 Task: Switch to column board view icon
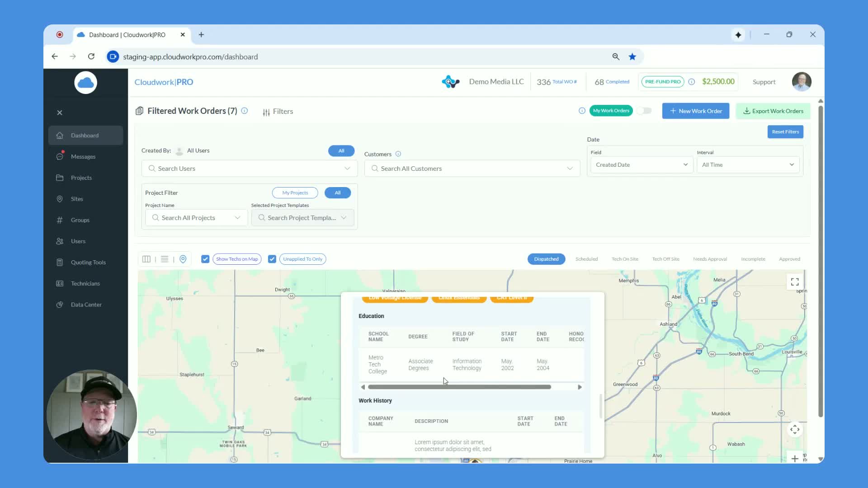146,259
